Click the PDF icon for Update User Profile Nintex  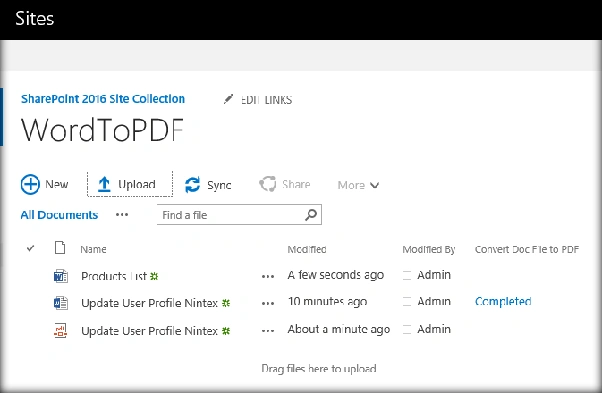[61, 330]
